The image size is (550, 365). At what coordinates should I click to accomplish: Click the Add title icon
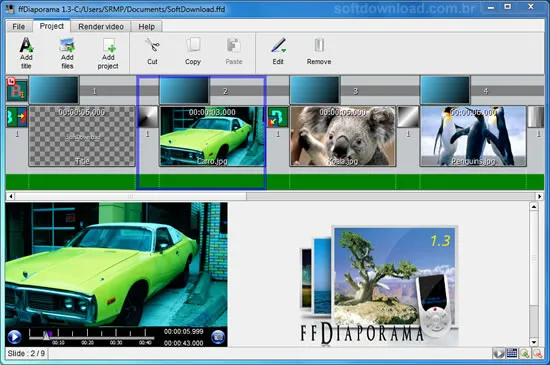(26, 46)
